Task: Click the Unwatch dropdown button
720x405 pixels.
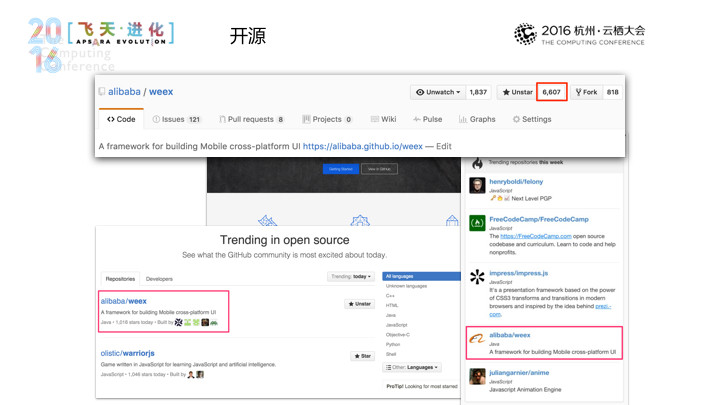Action: tap(438, 92)
